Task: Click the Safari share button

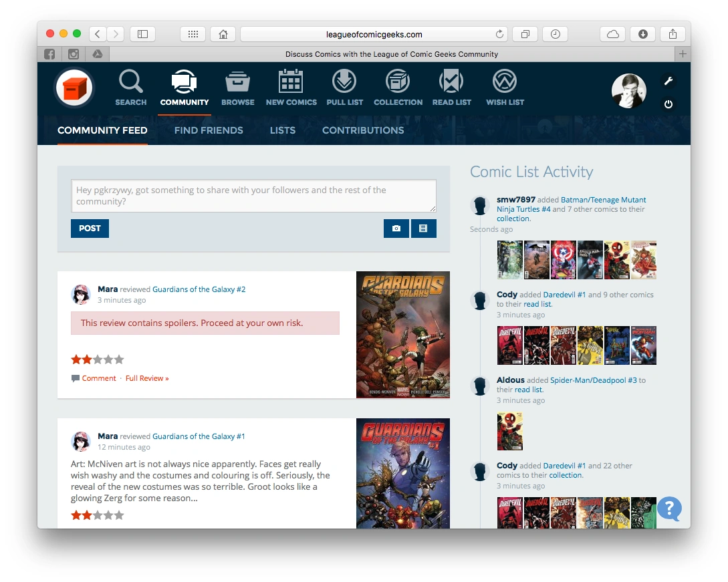Action: (x=673, y=34)
